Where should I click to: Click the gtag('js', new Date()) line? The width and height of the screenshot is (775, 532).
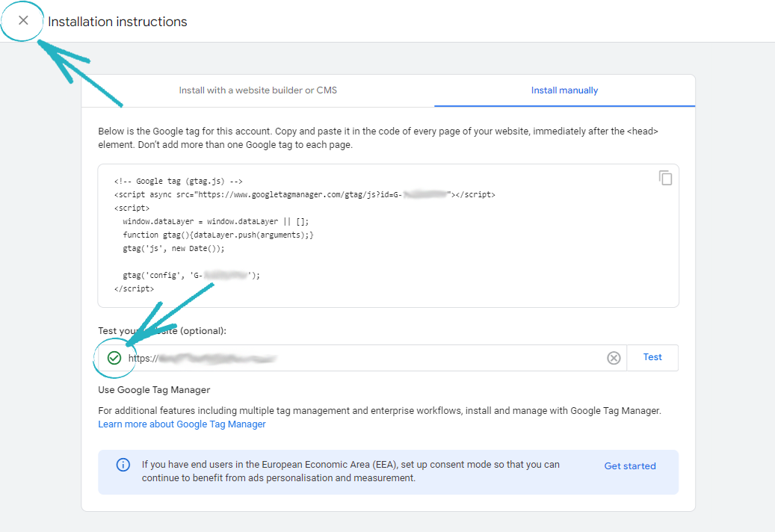click(x=173, y=249)
